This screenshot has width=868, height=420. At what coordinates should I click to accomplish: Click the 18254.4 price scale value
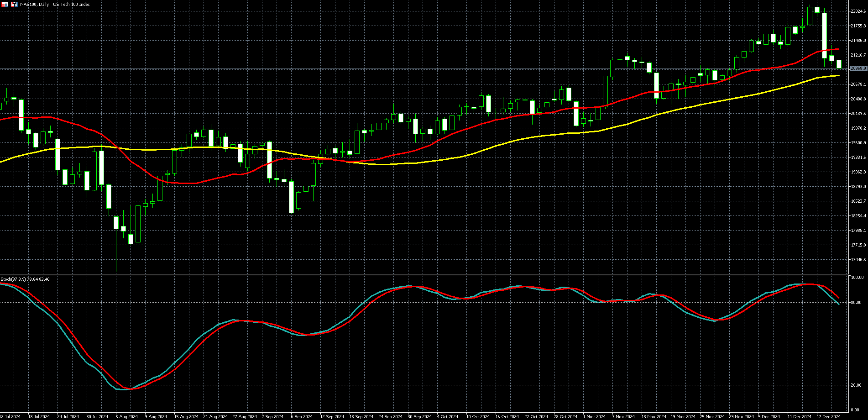(858, 216)
